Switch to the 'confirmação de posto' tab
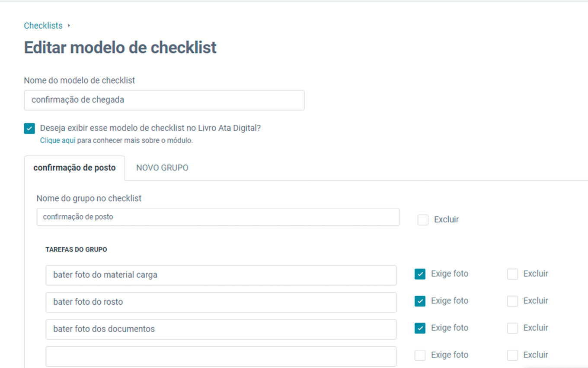 (x=74, y=168)
